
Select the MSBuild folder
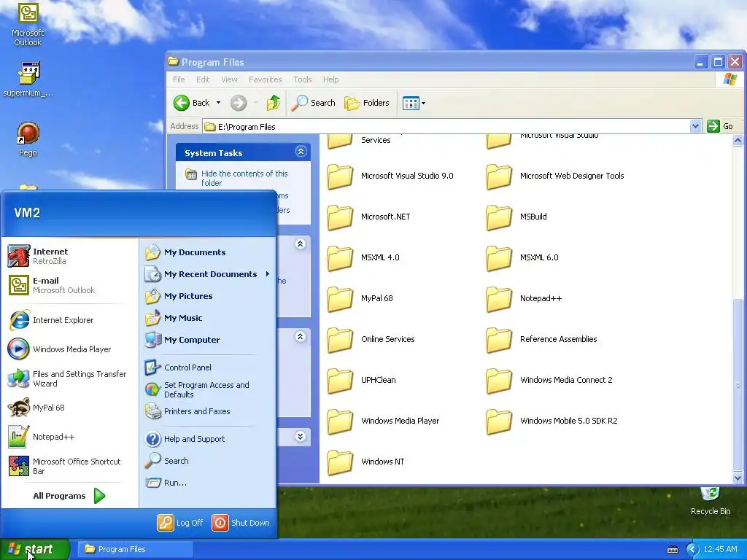(516, 217)
